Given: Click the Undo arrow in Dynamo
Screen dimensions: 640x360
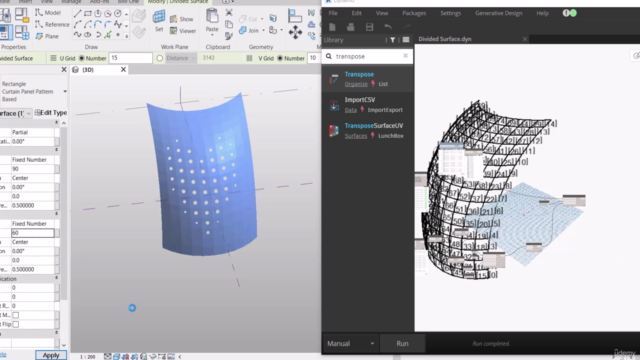Looking at the screenshot, I should [388, 27].
